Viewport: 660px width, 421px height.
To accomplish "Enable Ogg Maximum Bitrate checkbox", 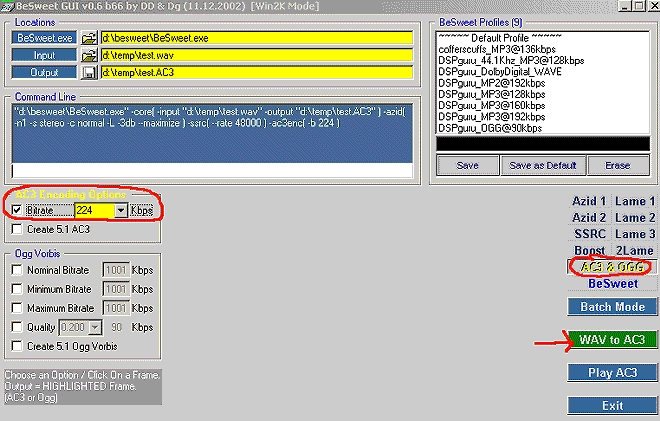I will (17, 308).
